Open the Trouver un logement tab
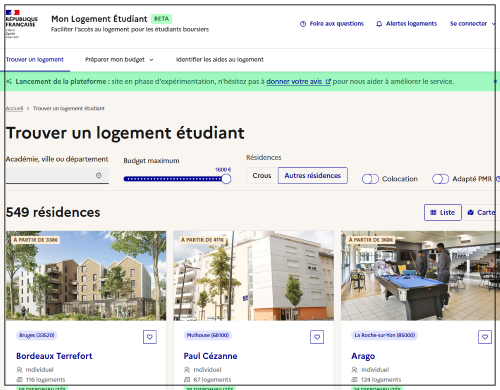This screenshot has height=390, width=500. (x=35, y=60)
